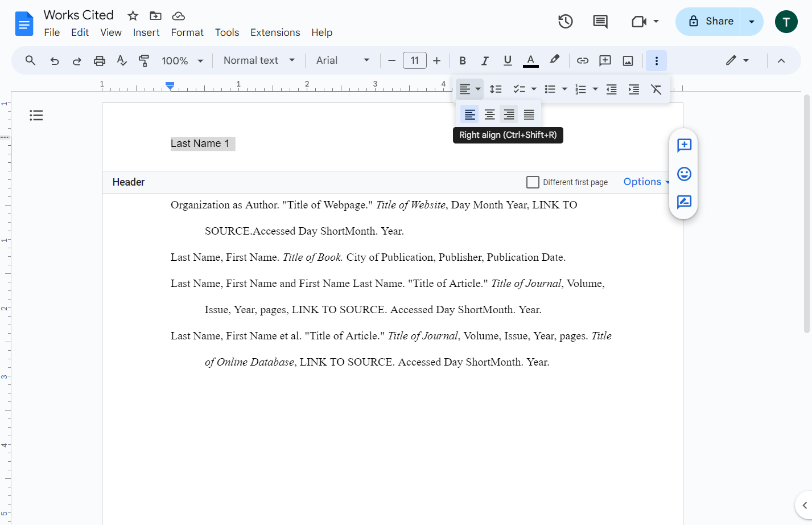Open the highlight color pen
812x525 pixels.
(x=554, y=60)
